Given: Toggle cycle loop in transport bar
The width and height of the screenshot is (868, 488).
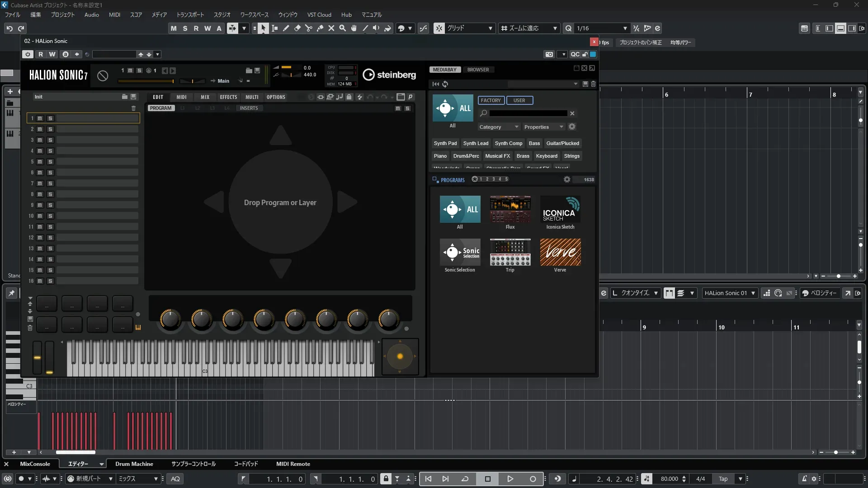Looking at the screenshot, I should [465, 479].
